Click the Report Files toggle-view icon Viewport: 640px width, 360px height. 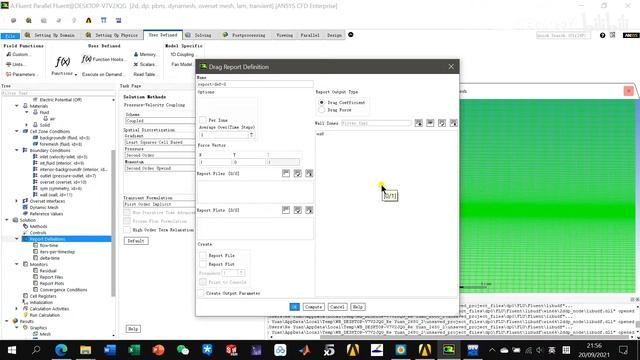(286, 173)
